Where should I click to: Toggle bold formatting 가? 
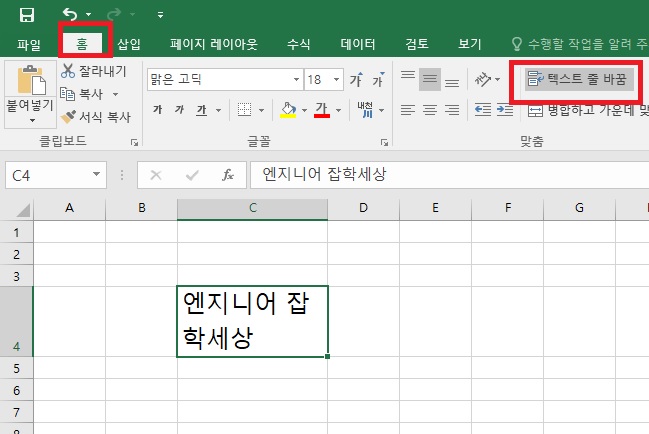pyautogui.click(x=157, y=110)
